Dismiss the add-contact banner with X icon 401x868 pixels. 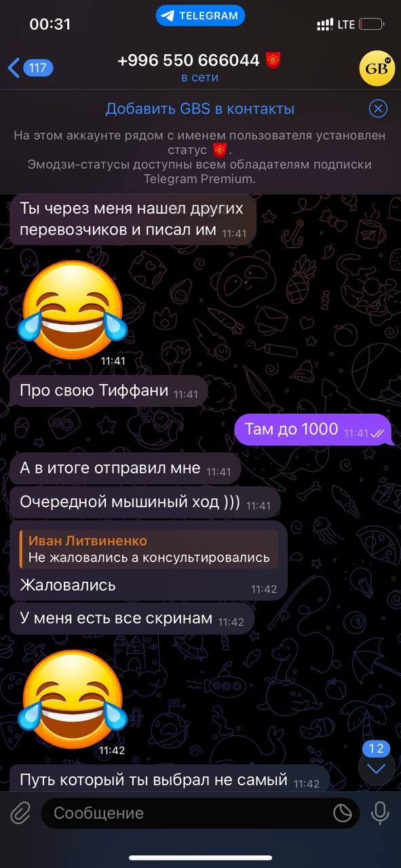378,108
